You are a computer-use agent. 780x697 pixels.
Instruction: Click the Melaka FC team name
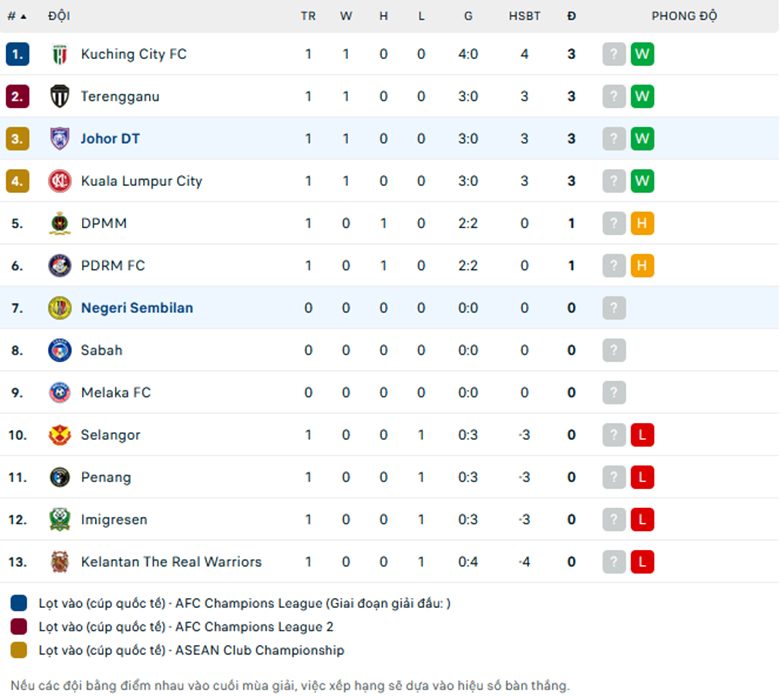tap(116, 393)
